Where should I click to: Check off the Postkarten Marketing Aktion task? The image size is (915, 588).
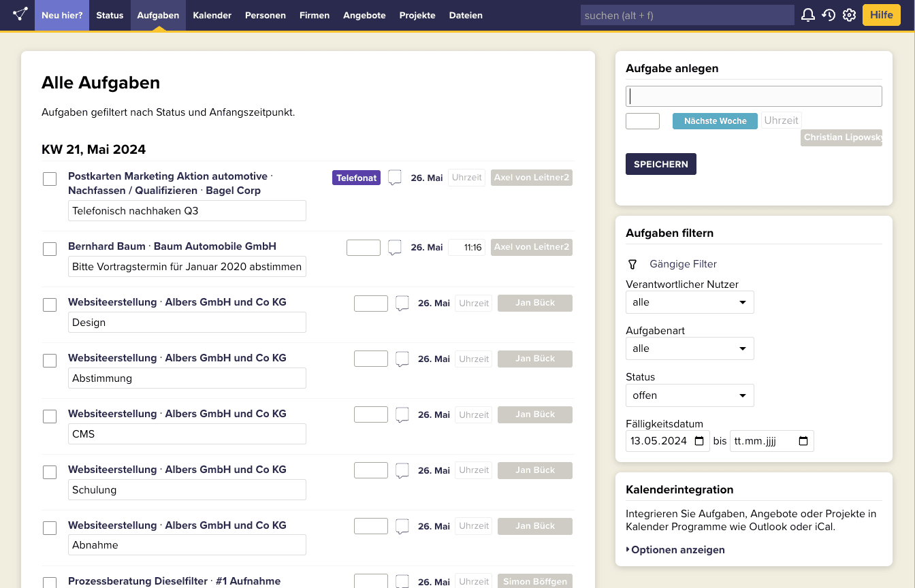click(50, 179)
